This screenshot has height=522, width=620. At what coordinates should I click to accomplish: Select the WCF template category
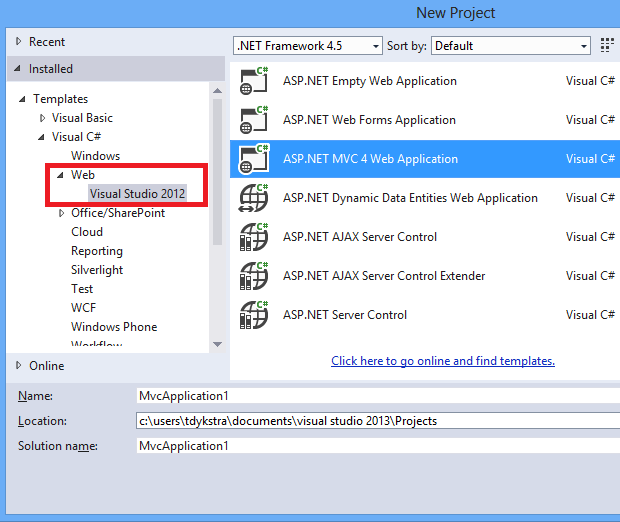click(x=83, y=308)
